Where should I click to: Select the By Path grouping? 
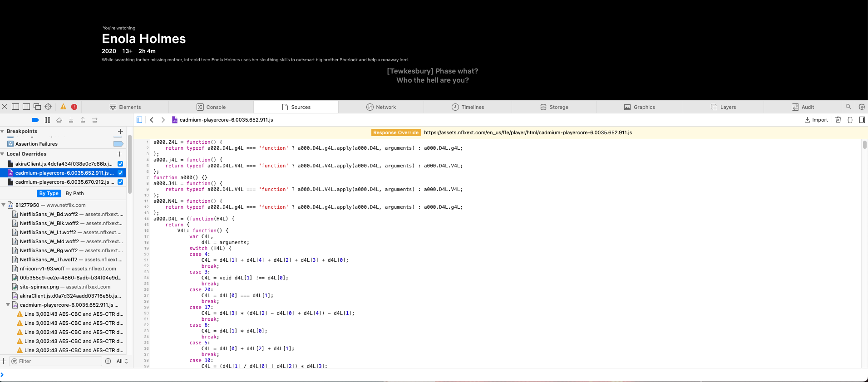point(75,193)
